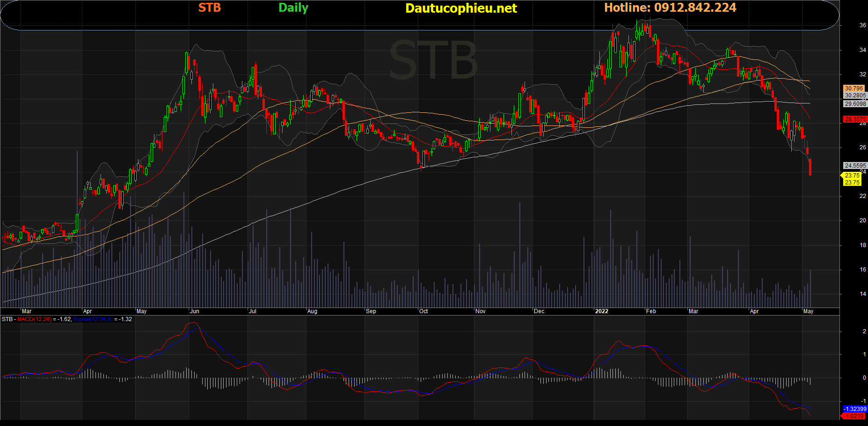
Task: Click the large STB watermark on chart
Action: [433, 61]
